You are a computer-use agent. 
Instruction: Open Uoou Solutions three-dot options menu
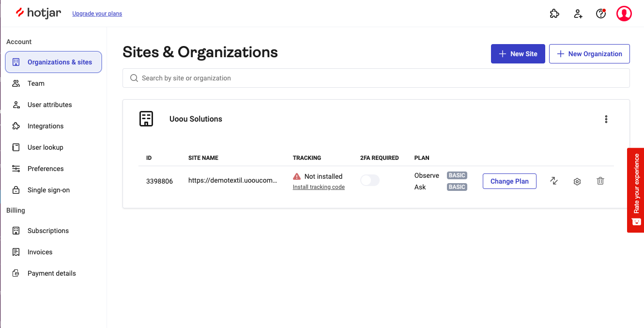[606, 119]
